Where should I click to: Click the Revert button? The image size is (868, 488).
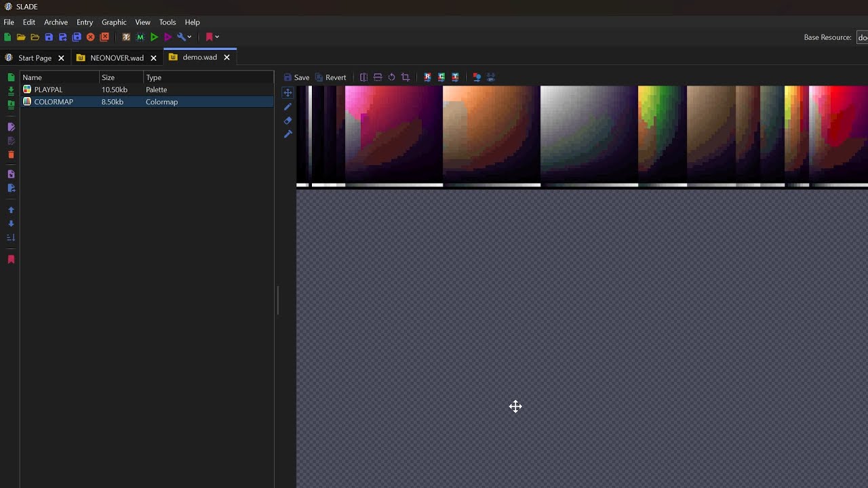pos(330,77)
